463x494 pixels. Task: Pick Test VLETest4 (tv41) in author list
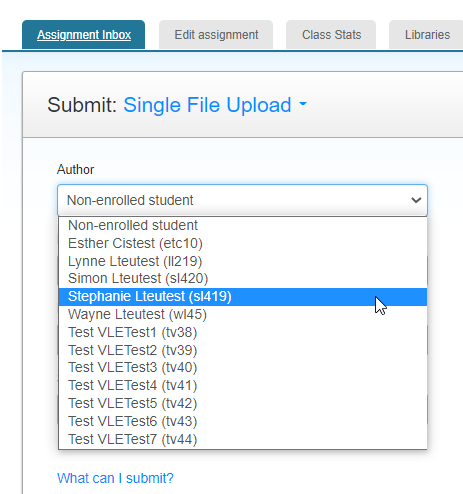tap(243, 385)
